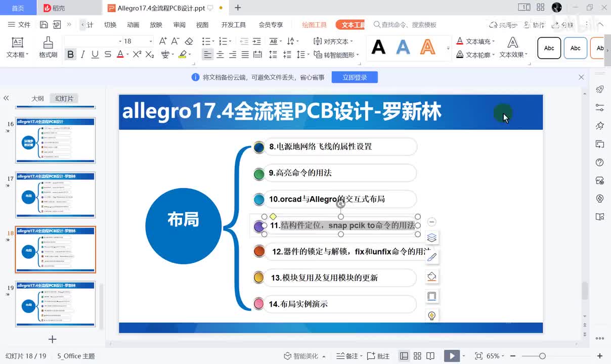Toggle Bold formatting button
The height and width of the screenshot is (364, 611).
pyautogui.click(x=70, y=55)
